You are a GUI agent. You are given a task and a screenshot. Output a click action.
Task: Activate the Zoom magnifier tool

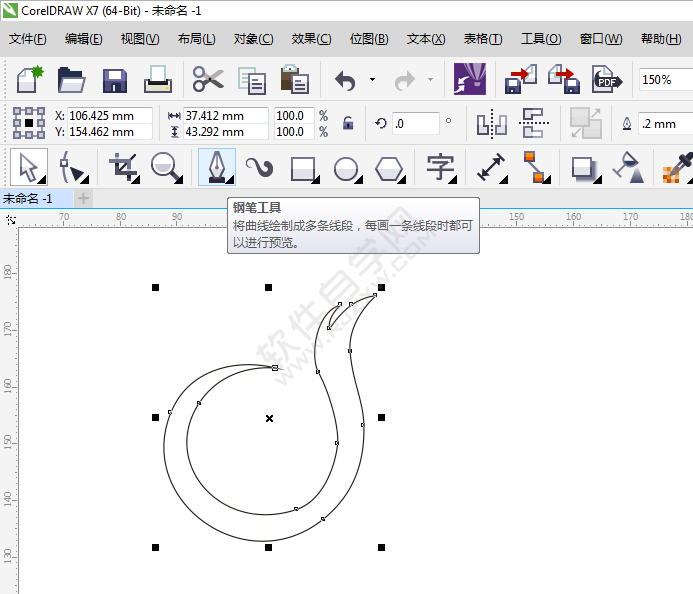click(x=167, y=167)
